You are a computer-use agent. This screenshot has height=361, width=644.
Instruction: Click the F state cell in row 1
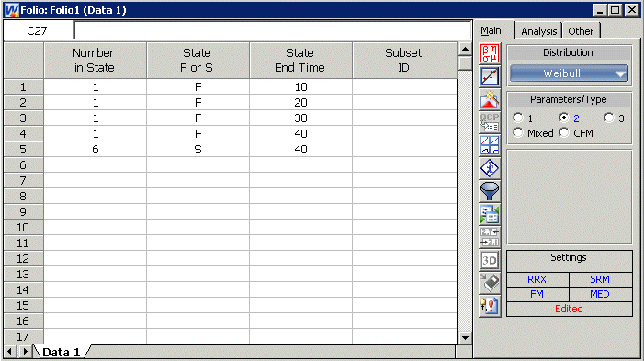(198, 87)
